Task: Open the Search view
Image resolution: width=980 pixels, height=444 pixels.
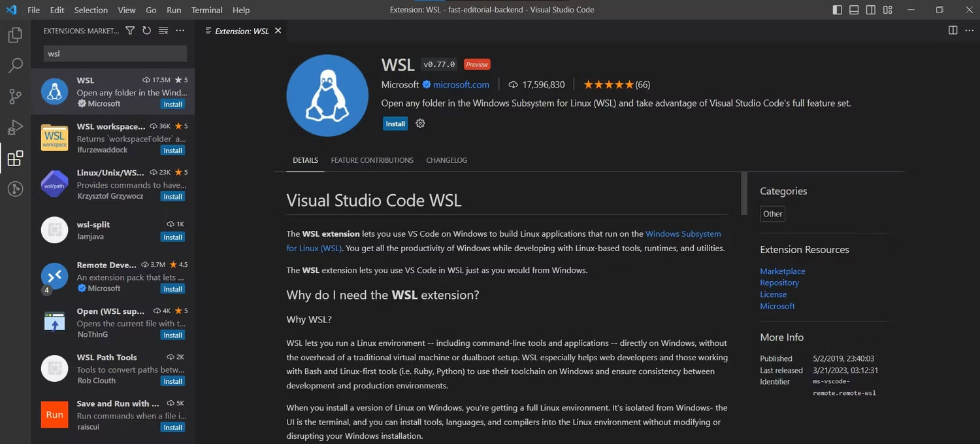Action: (x=14, y=65)
